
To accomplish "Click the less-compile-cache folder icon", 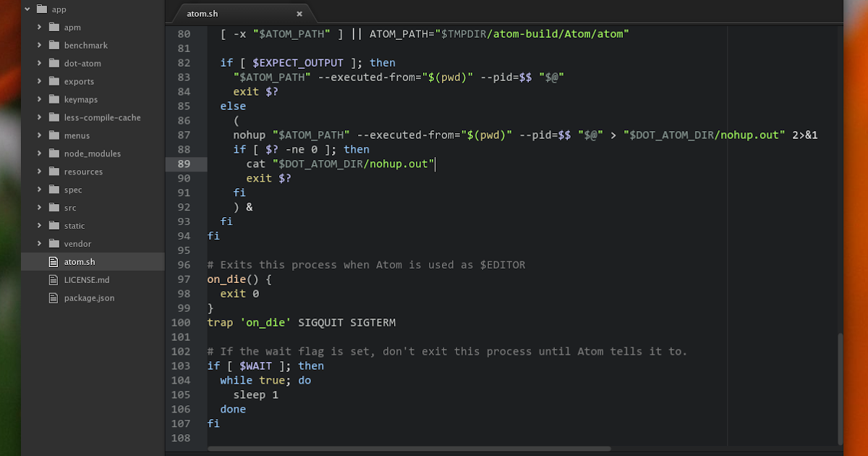I will 54,118.
